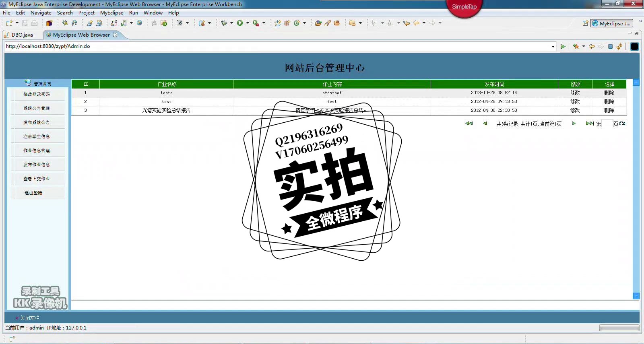Screen dimensions: 644x344
Task: Click the Last Edit Location icon
Action: (x=407, y=23)
